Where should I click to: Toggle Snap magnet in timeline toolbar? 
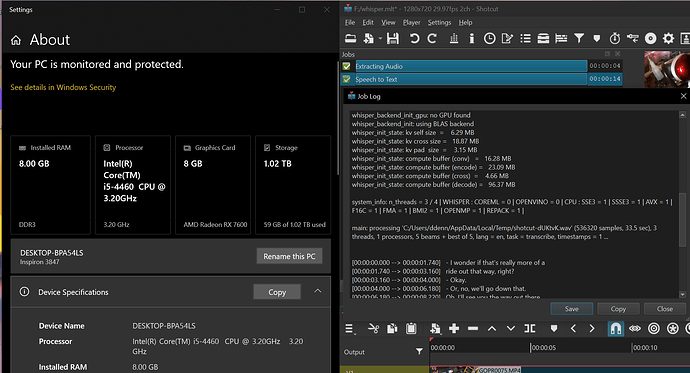pyautogui.click(x=616, y=329)
